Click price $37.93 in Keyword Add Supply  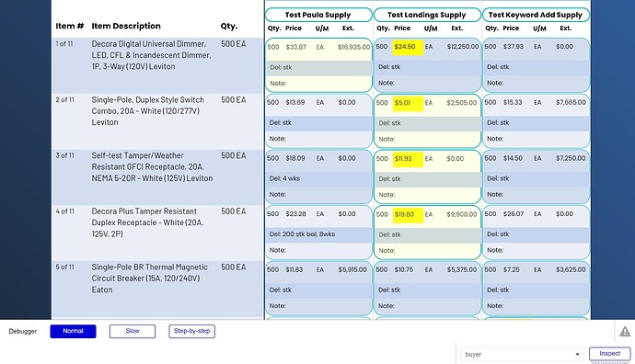pyautogui.click(x=514, y=47)
